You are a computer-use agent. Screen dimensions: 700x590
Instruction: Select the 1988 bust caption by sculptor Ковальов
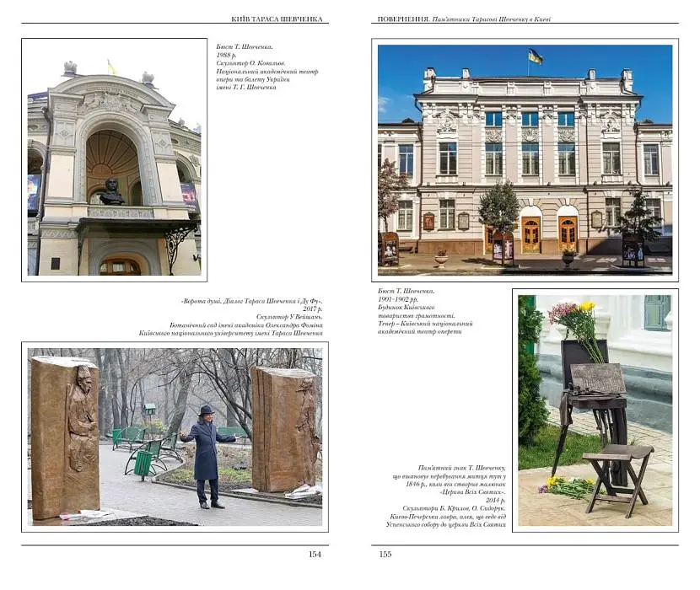tap(267, 67)
